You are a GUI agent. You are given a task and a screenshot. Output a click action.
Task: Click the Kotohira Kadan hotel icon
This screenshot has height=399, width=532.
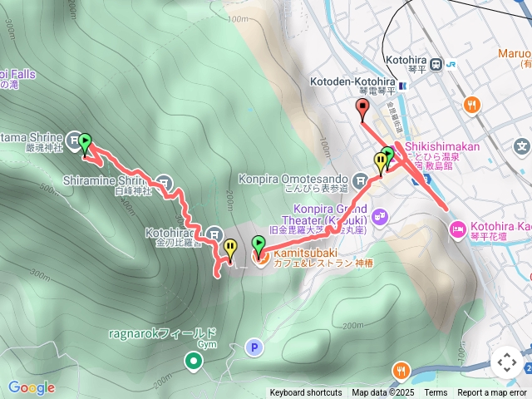(458, 230)
